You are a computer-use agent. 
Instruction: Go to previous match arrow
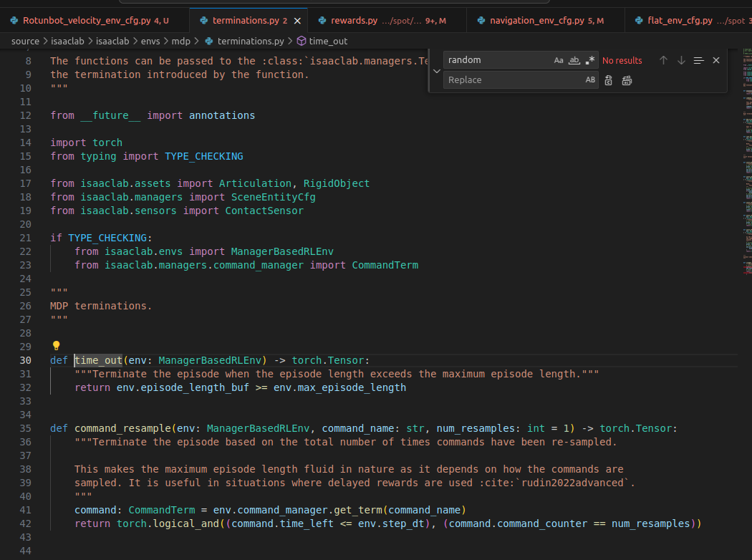coord(663,60)
